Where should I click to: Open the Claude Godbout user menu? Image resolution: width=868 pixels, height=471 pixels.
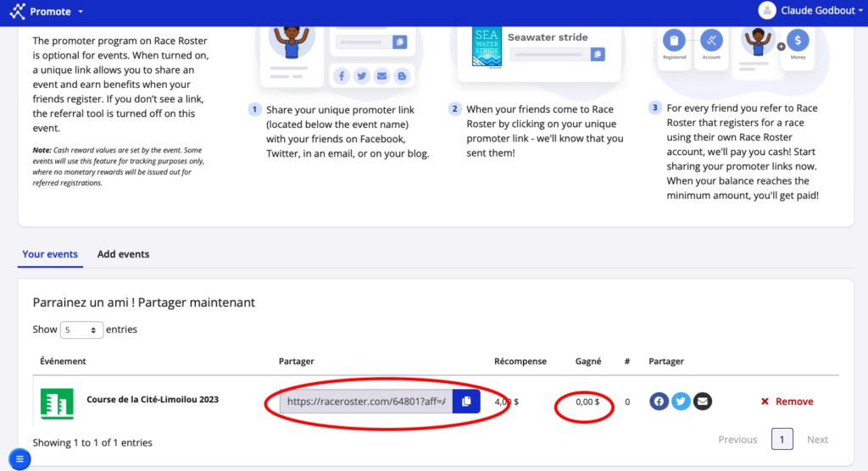click(811, 10)
